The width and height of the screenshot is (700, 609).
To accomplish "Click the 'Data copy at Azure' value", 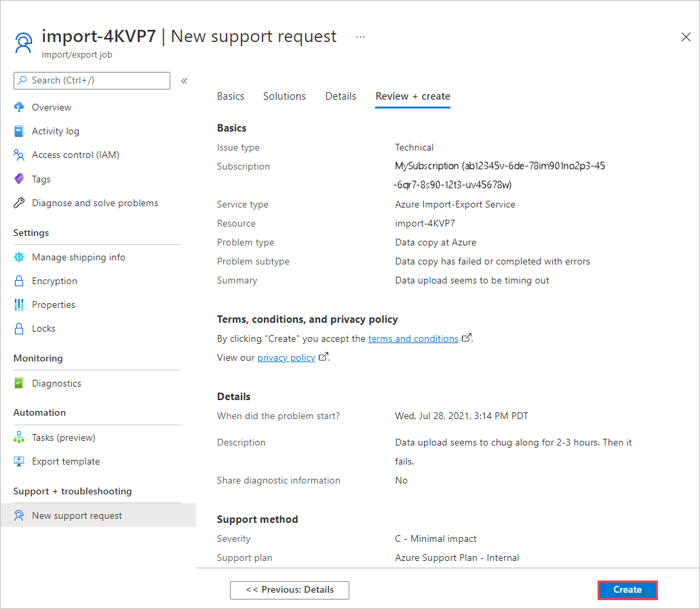I will [435, 242].
